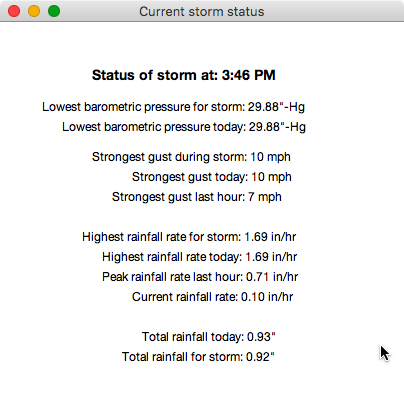Click Total rainfall today value
Viewport: 404px width, 404px height.
261,337
